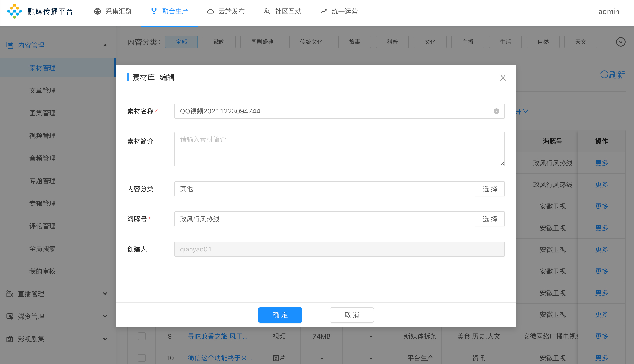The height and width of the screenshot is (364, 634).
Task: Click the globe icon beside 采集汇聚
Action: (x=97, y=12)
